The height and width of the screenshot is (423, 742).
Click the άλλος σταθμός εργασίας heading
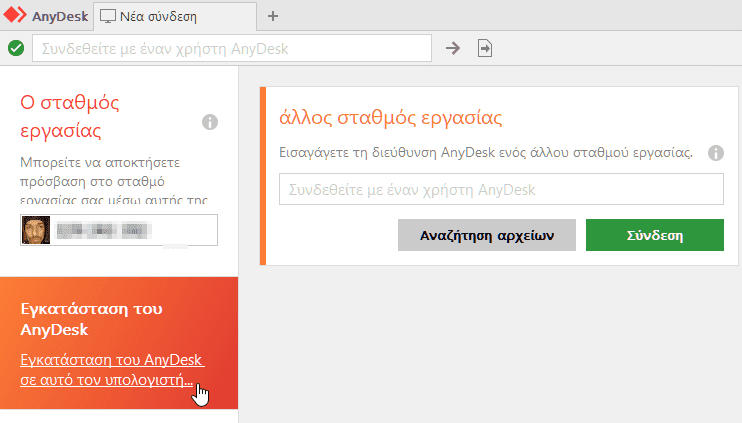(390, 117)
